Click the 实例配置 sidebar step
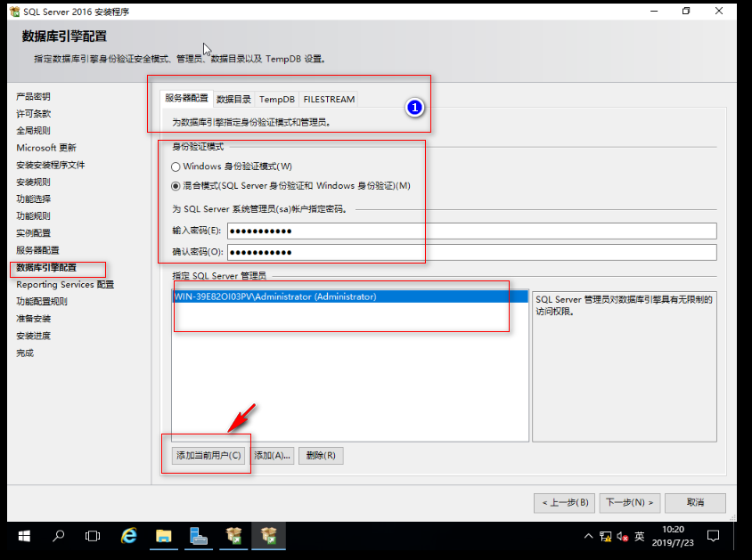Image resolution: width=752 pixels, height=560 pixels. (x=33, y=233)
